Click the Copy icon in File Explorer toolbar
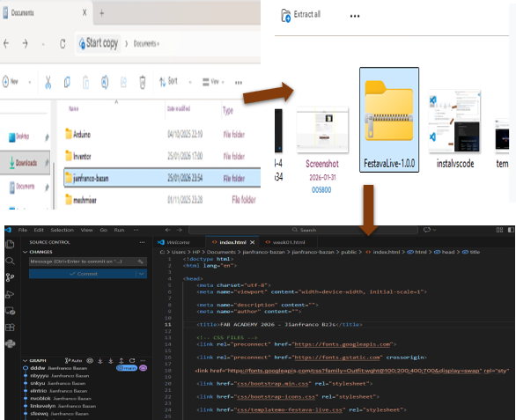The image size is (516, 420). (x=67, y=82)
